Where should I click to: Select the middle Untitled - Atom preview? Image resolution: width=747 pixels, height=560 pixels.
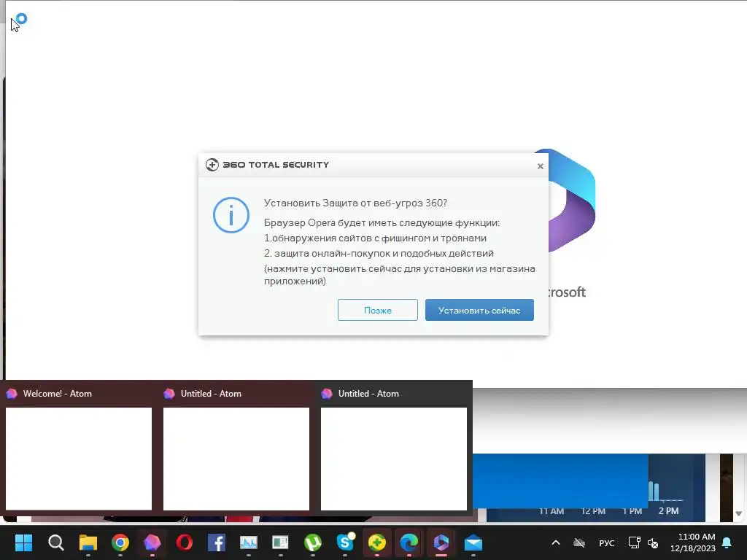(x=236, y=459)
